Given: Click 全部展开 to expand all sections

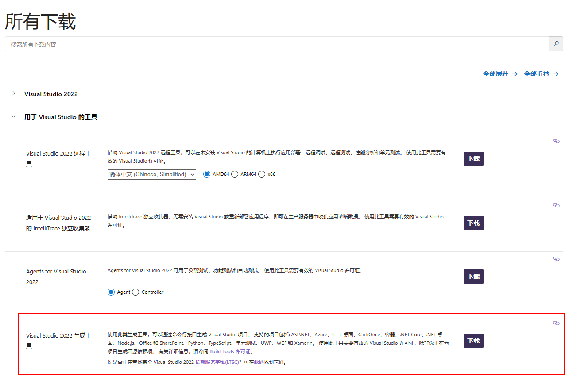Looking at the screenshot, I should (500, 74).
